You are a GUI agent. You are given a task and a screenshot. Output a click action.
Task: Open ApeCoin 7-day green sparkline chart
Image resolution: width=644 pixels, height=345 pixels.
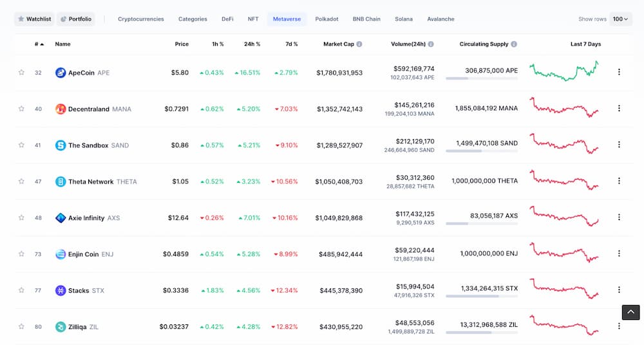(x=564, y=71)
